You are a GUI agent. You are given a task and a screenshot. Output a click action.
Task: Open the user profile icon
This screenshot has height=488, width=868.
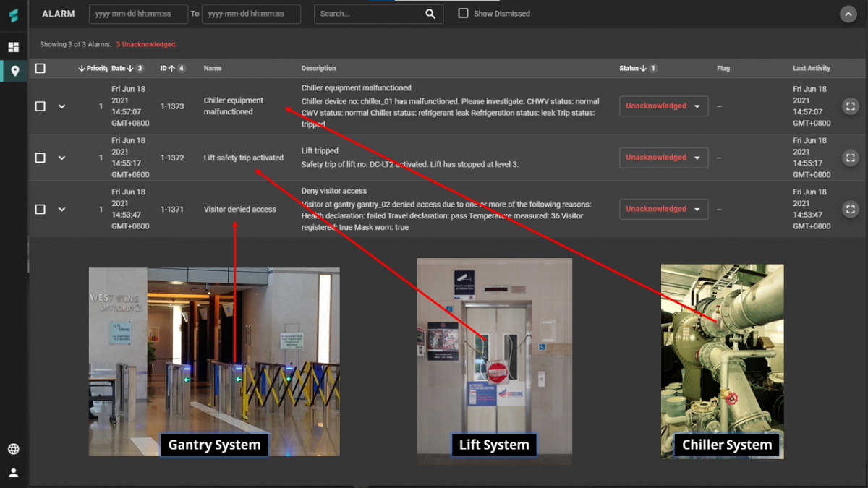click(13, 473)
